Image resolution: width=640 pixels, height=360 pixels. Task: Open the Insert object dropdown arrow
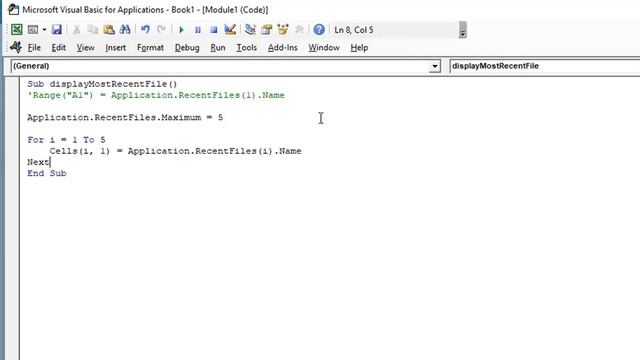click(44, 30)
